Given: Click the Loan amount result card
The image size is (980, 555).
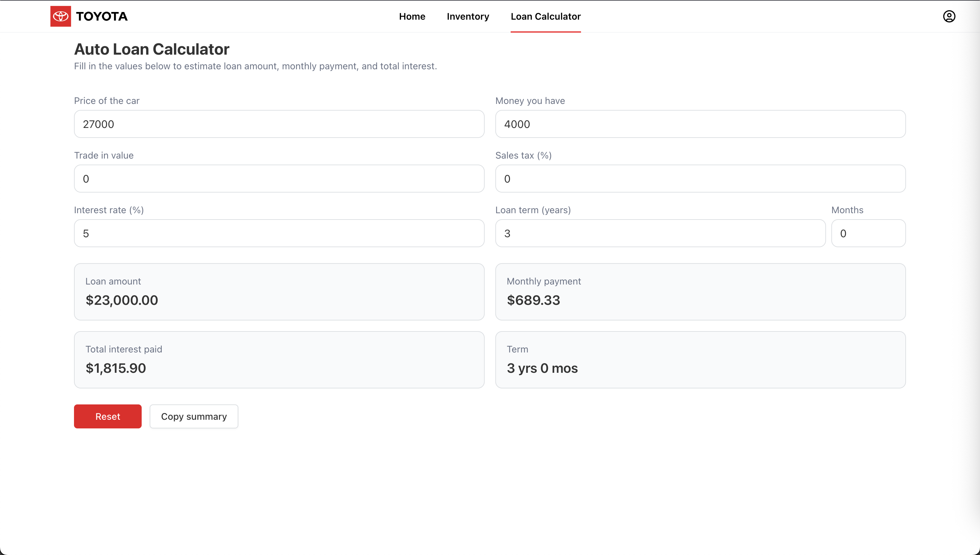Looking at the screenshot, I should pyautogui.click(x=279, y=291).
